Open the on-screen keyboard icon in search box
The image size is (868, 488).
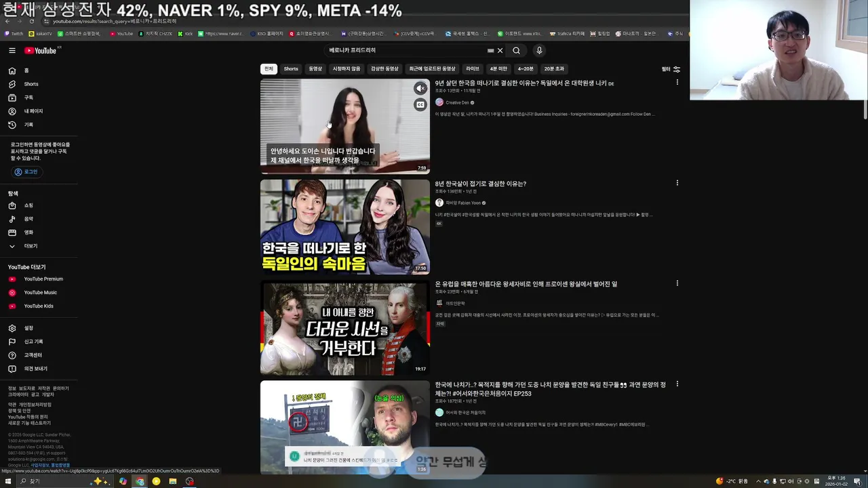(490, 50)
